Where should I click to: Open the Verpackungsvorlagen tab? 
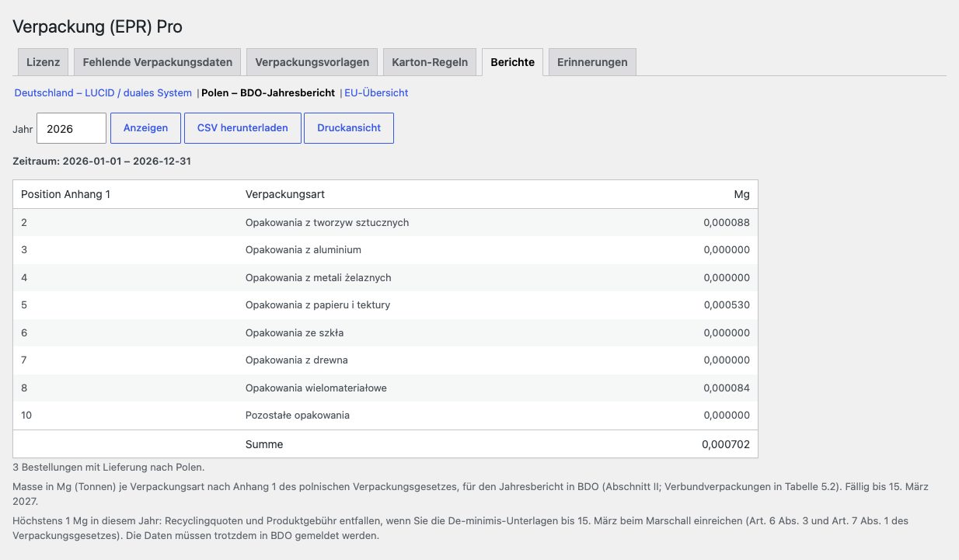[312, 62]
